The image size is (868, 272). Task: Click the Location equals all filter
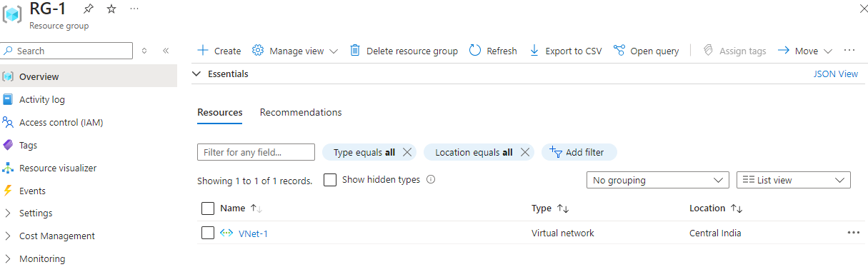click(474, 152)
